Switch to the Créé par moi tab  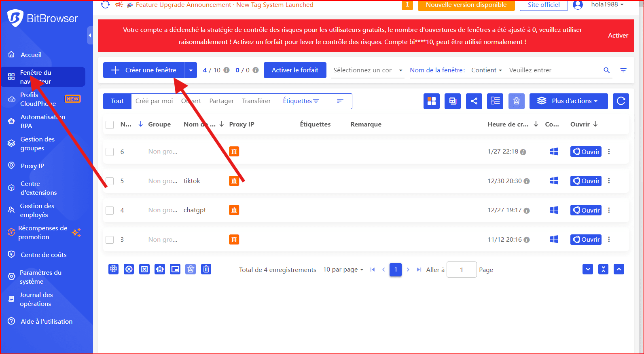(154, 101)
